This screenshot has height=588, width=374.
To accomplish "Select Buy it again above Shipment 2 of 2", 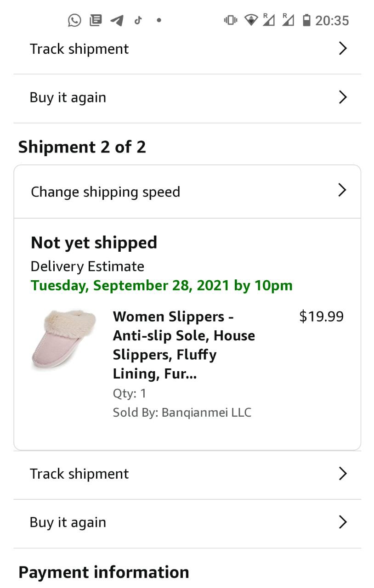I will click(x=68, y=98).
